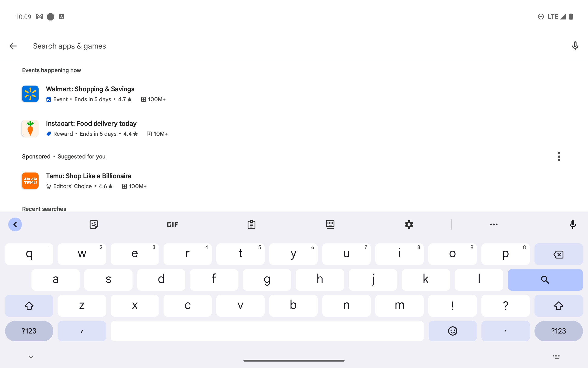Open the GIF keyboard panel
Screen dimensions: 588x368
pos(172,224)
